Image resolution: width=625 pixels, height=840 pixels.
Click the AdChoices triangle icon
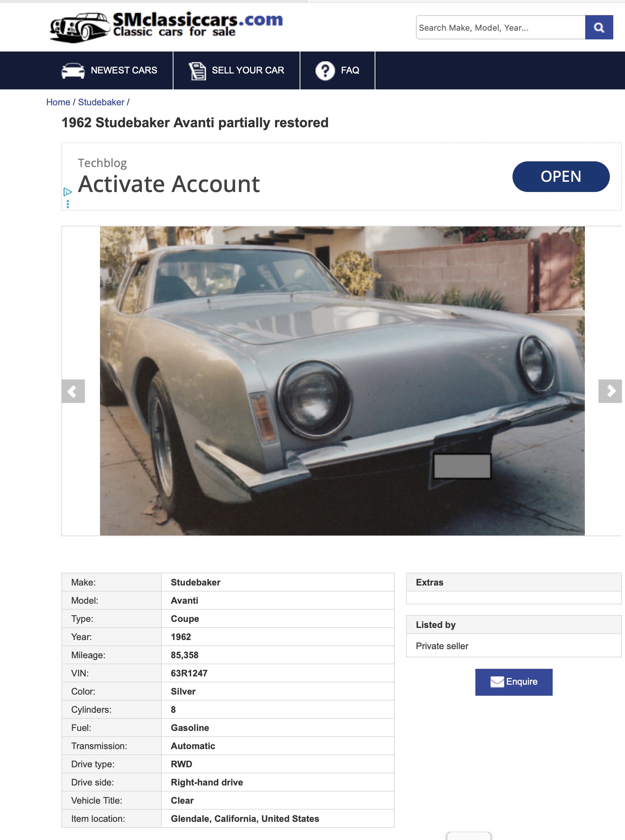pos(67,192)
